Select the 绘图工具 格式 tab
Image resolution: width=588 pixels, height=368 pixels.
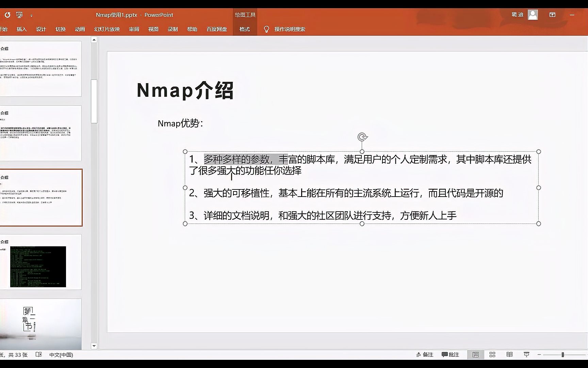pos(244,29)
